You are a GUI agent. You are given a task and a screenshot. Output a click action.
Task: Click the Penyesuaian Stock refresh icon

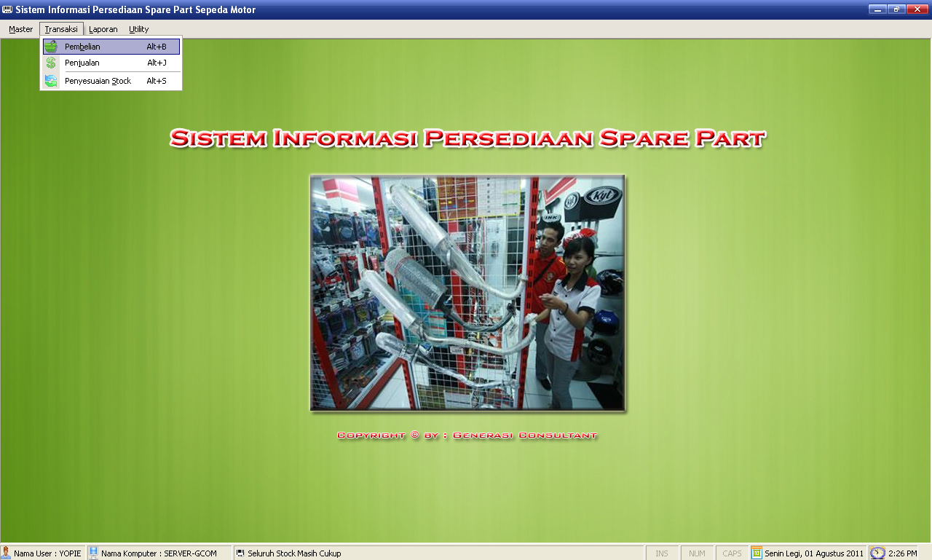[50, 81]
